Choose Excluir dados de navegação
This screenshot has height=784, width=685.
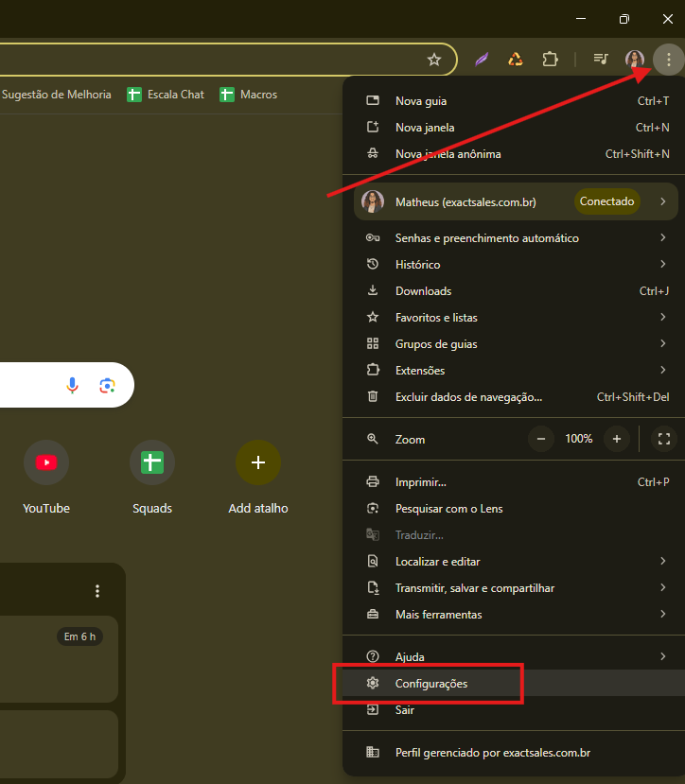pos(514,397)
